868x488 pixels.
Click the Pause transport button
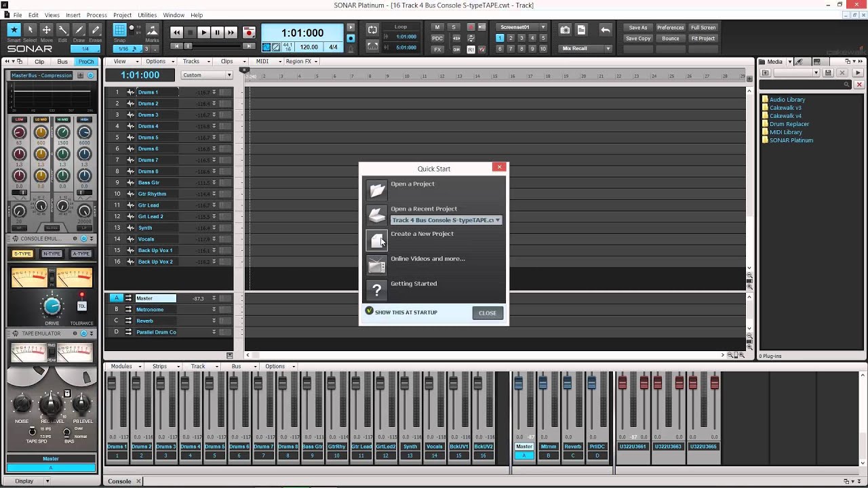pos(217,32)
